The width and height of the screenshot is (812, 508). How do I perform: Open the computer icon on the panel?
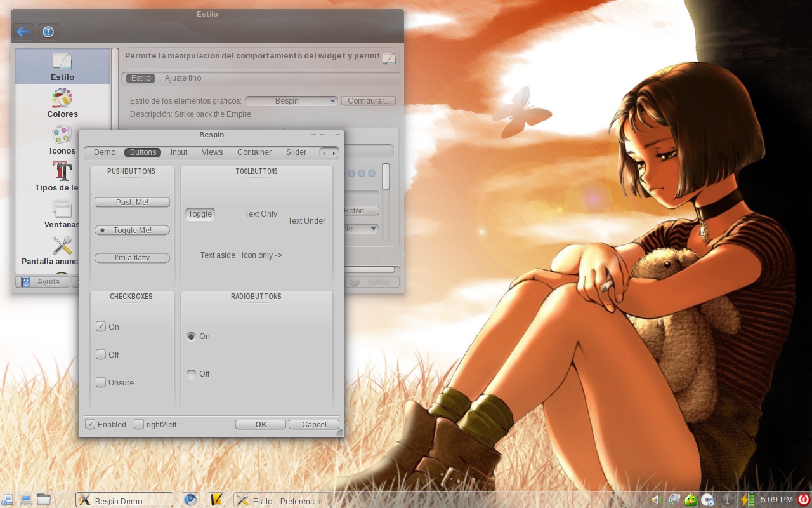click(26, 500)
